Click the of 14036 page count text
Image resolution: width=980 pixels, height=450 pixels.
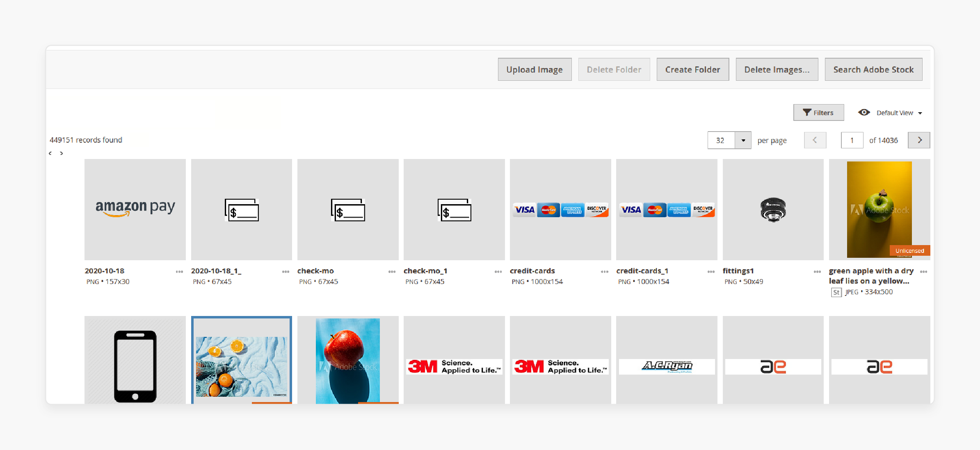884,140
